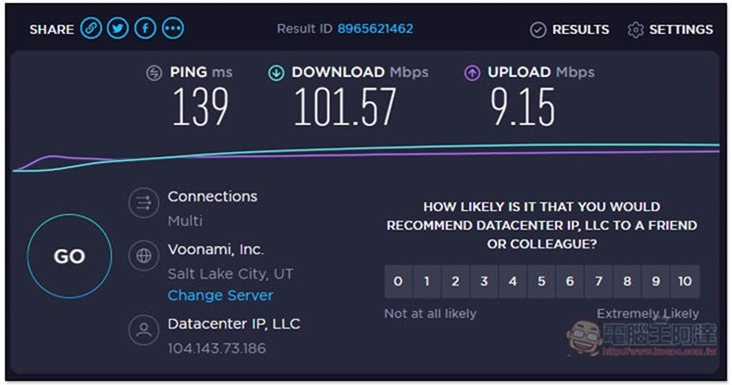Screen dimensions: 732x385
Task: Click the download speed arrow icon
Action: coord(276,73)
